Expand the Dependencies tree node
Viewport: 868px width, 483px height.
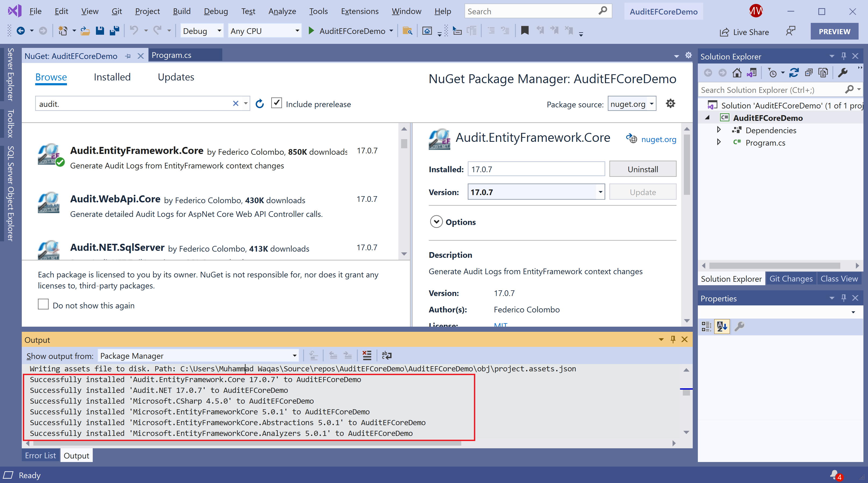coord(719,130)
